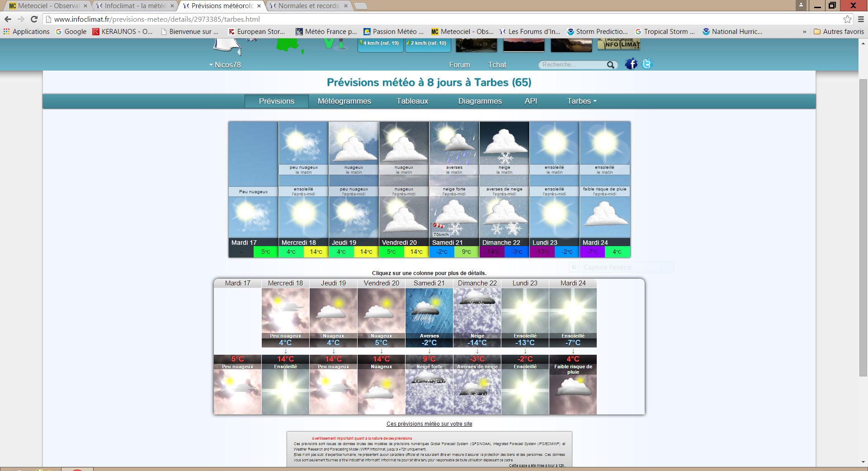Open Les Forums d'Infoclimat bookmark
Screen dimensions: 868x471
[x=529, y=32]
